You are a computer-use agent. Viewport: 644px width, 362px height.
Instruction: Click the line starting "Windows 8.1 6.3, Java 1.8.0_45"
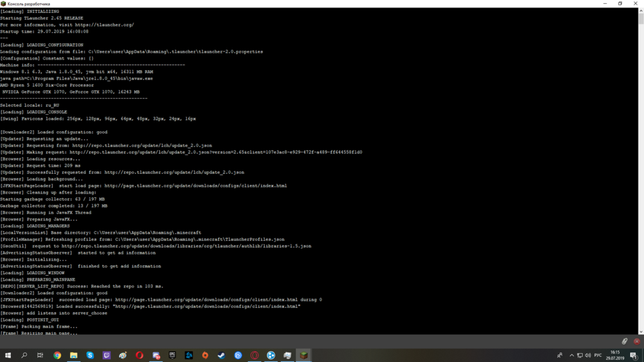[x=77, y=71]
